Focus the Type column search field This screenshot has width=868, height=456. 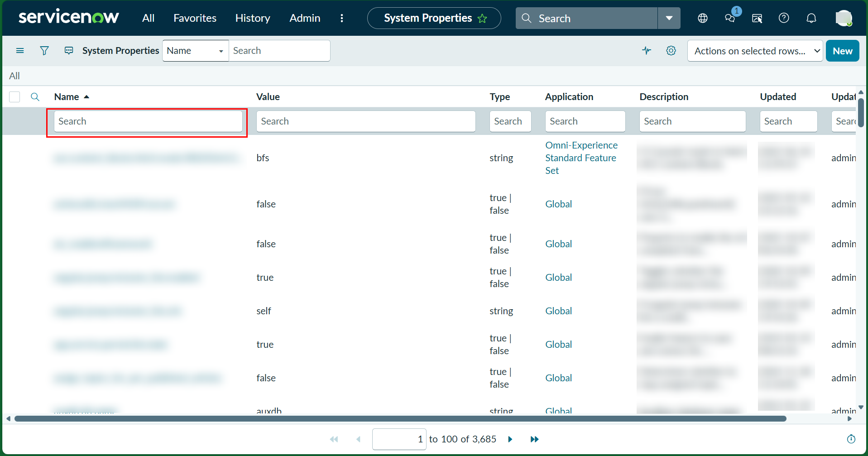pyautogui.click(x=510, y=121)
